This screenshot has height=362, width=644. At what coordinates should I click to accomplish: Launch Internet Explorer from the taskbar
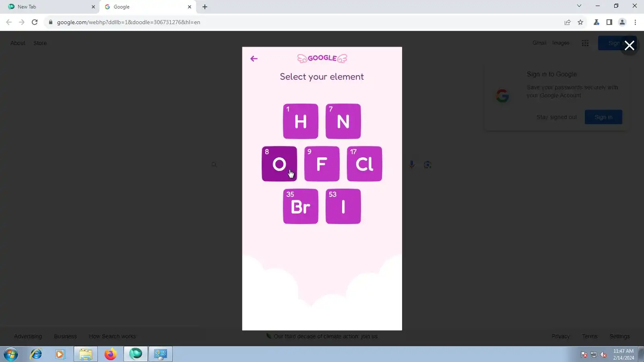click(x=36, y=354)
